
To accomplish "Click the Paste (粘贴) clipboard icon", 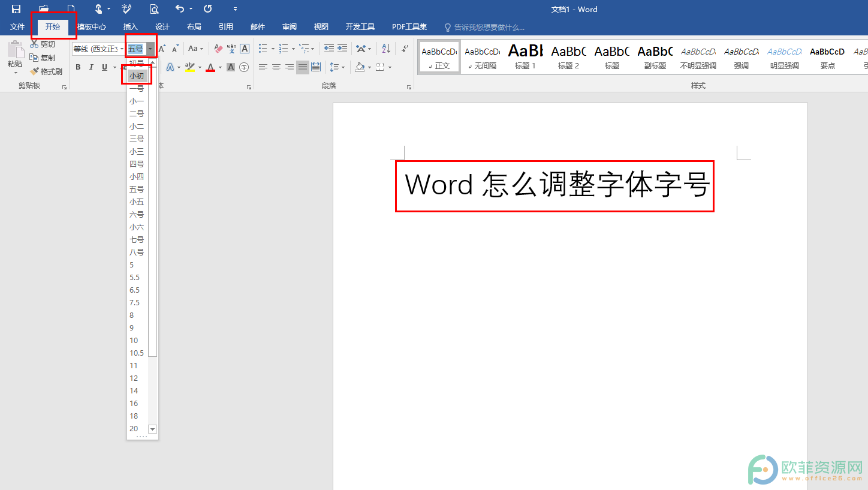I will (x=15, y=50).
